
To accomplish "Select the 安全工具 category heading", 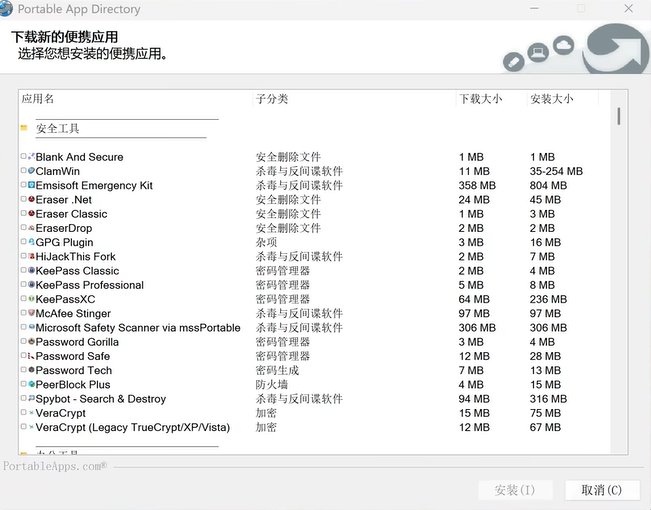I will tap(57, 128).
